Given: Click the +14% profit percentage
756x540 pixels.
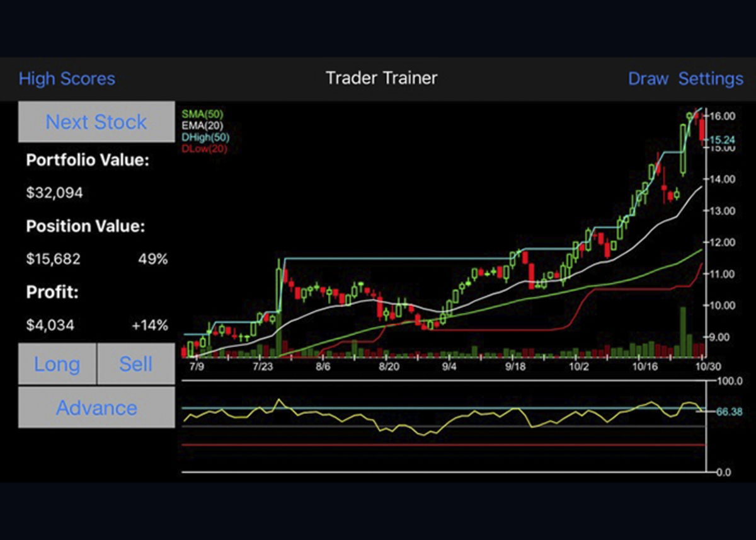Looking at the screenshot, I should (x=149, y=325).
